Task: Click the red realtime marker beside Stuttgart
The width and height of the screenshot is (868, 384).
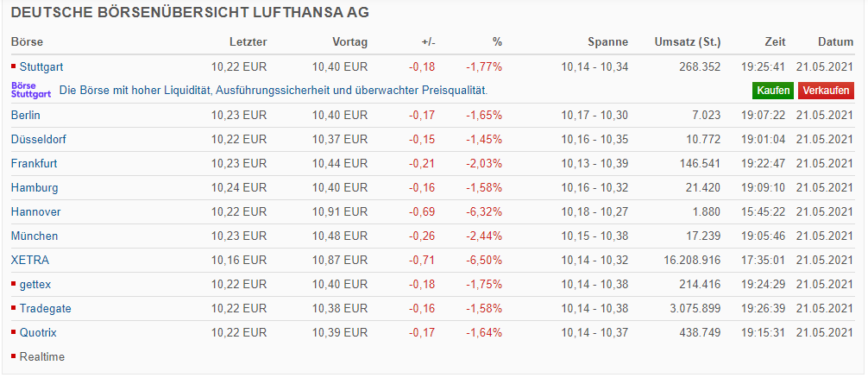Action: (x=14, y=66)
